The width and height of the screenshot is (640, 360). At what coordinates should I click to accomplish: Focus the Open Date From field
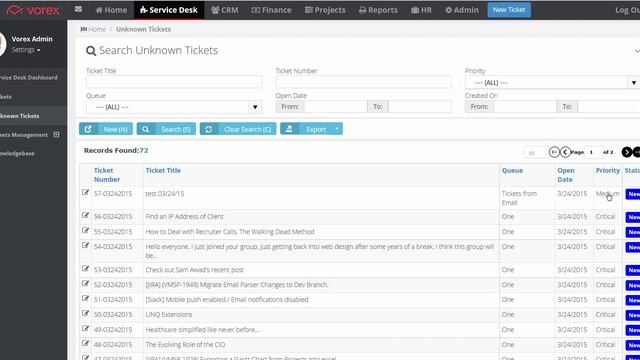coord(336,107)
